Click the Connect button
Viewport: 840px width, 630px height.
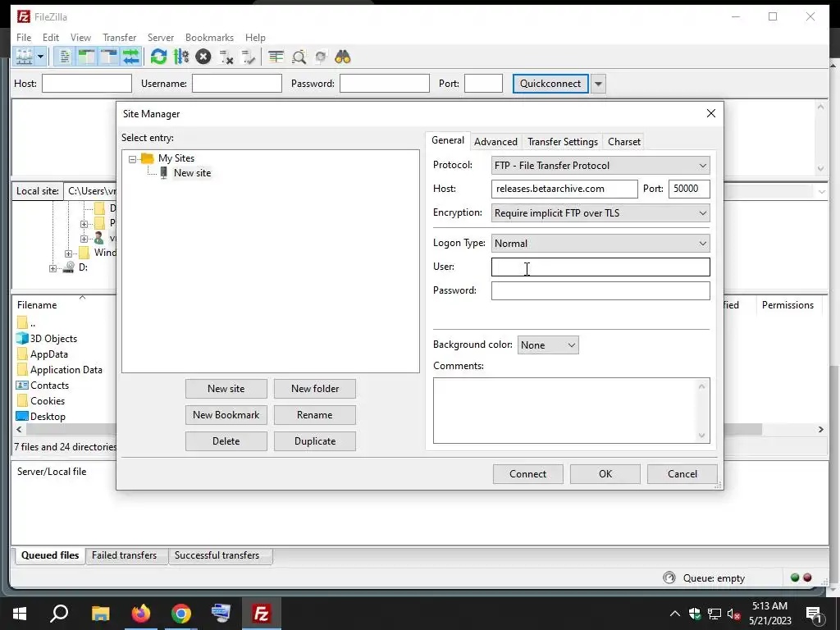[x=528, y=474]
